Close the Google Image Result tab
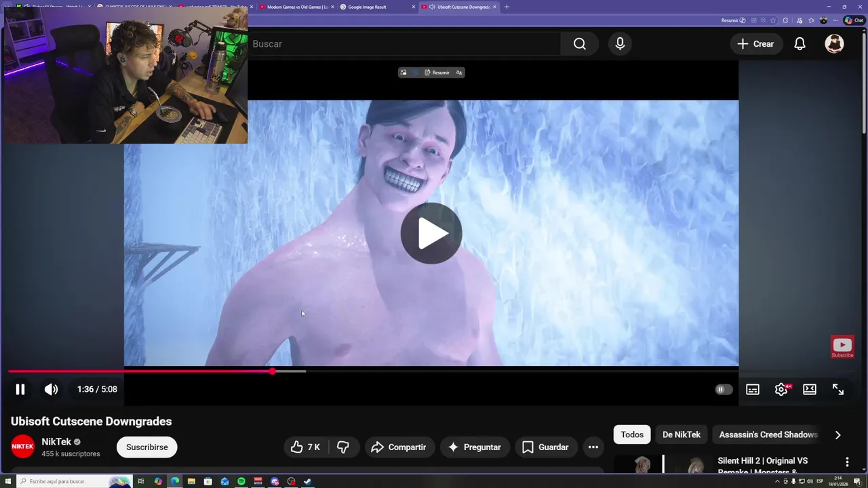The width and height of the screenshot is (868, 488). (x=414, y=7)
